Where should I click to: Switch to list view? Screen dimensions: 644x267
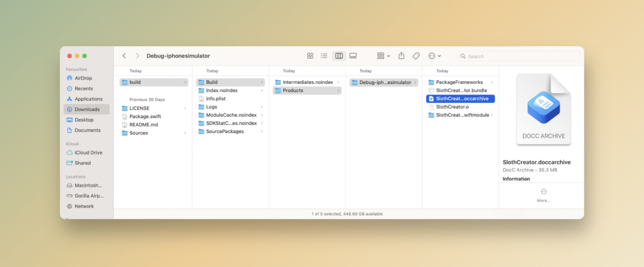coord(324,55)
